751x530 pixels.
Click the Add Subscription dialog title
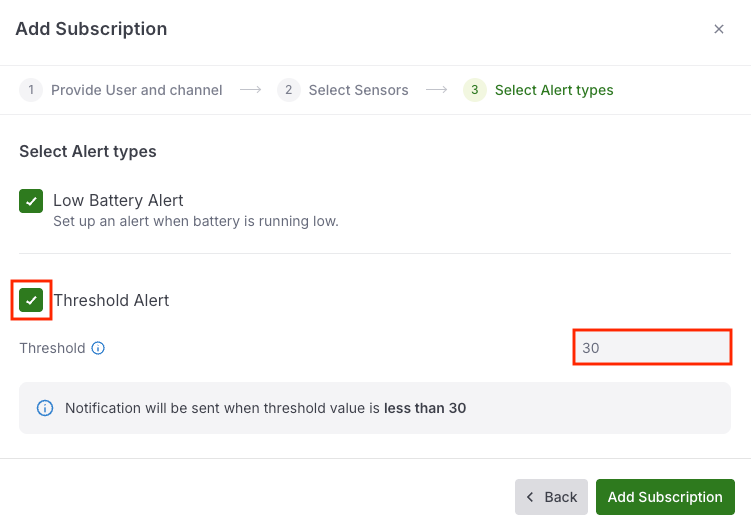click(x=91, y=29)
